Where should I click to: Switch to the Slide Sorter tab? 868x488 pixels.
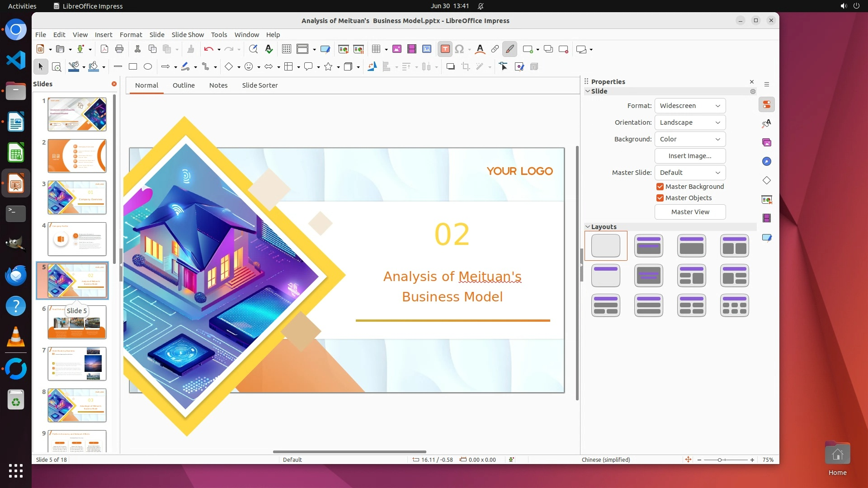pos(259,85)
